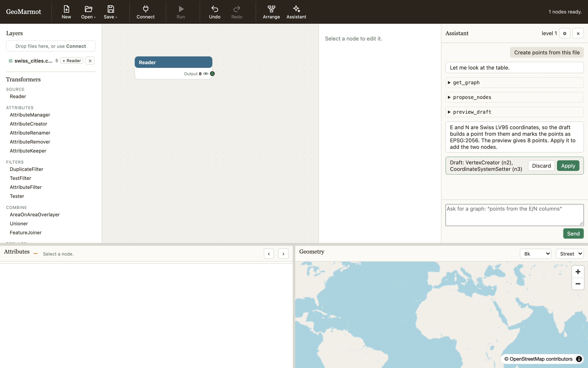Viewport: 588px width, 368px height.
Task: Add a Reader for swiss_cities
Action: [72, 61]
